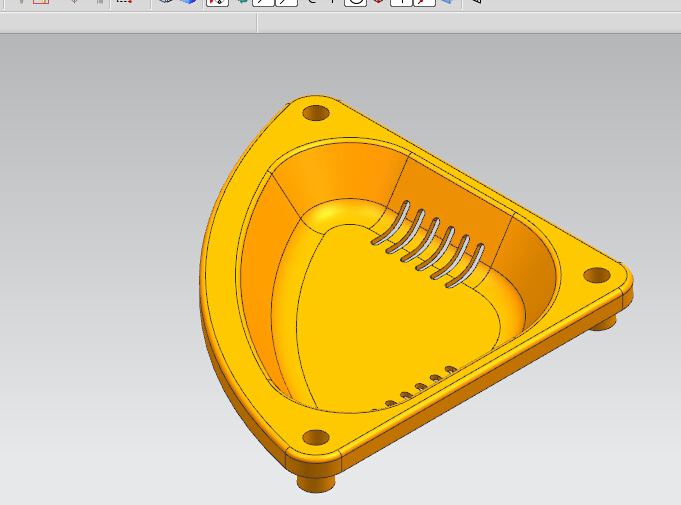
Task: Click the red and yellow icon at toolbar left
Action: point(40,3)
